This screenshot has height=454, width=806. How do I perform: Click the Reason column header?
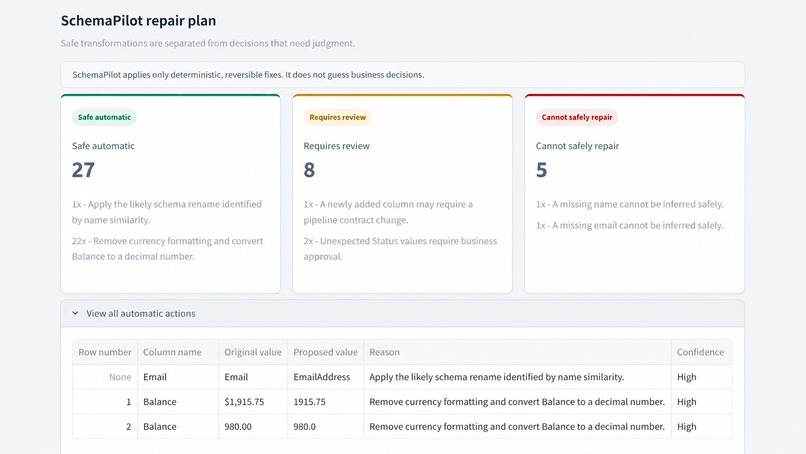click(517, 352)
